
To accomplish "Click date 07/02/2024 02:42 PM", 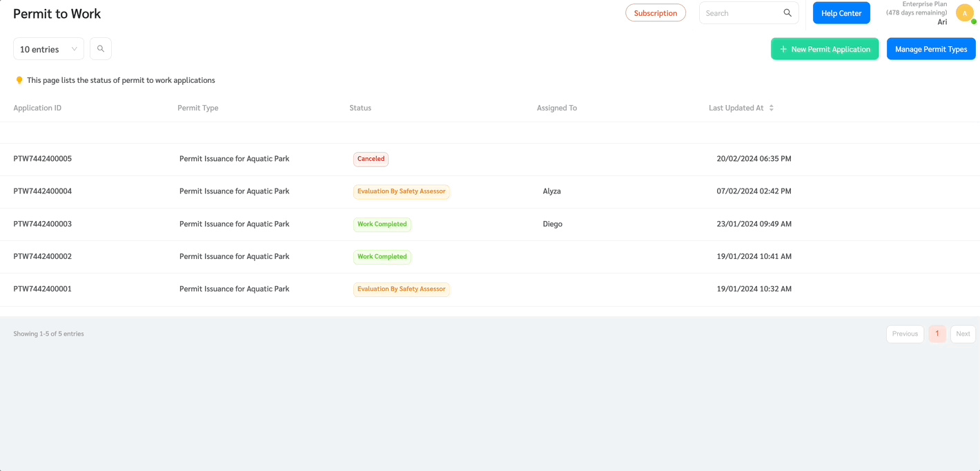I will [x=754, y=191].
